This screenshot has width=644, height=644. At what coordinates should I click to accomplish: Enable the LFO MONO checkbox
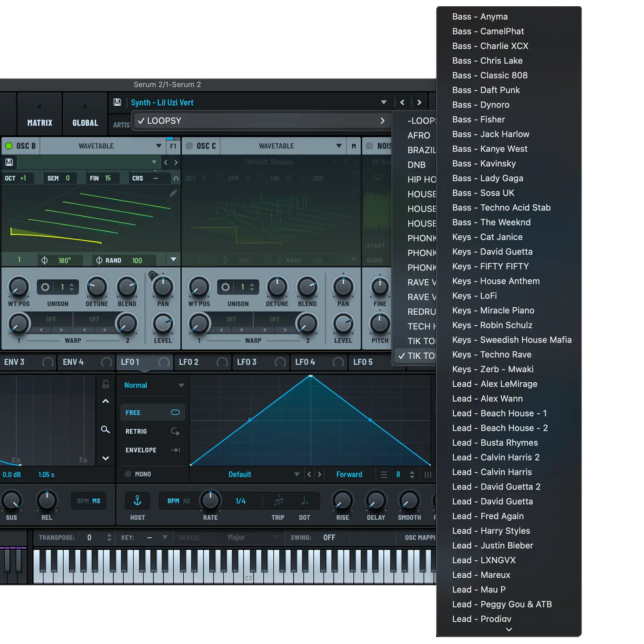[128, 474]
